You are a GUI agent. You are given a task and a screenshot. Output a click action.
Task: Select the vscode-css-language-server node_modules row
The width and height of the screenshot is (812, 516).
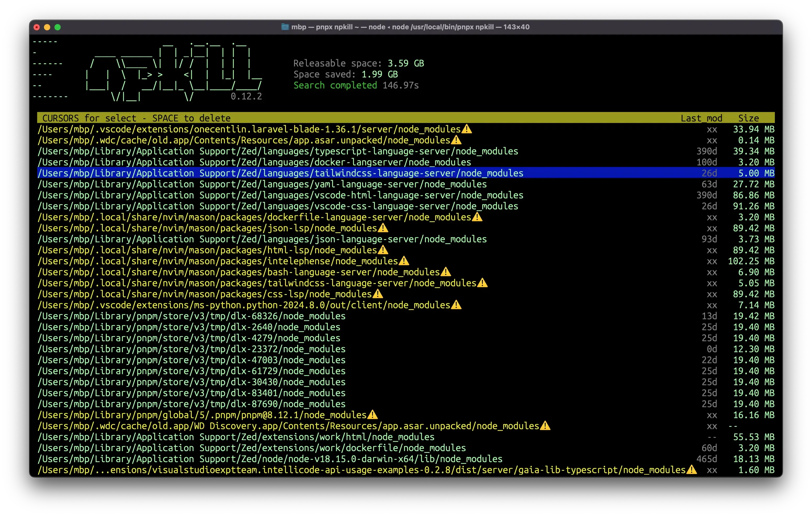[278, 206]
